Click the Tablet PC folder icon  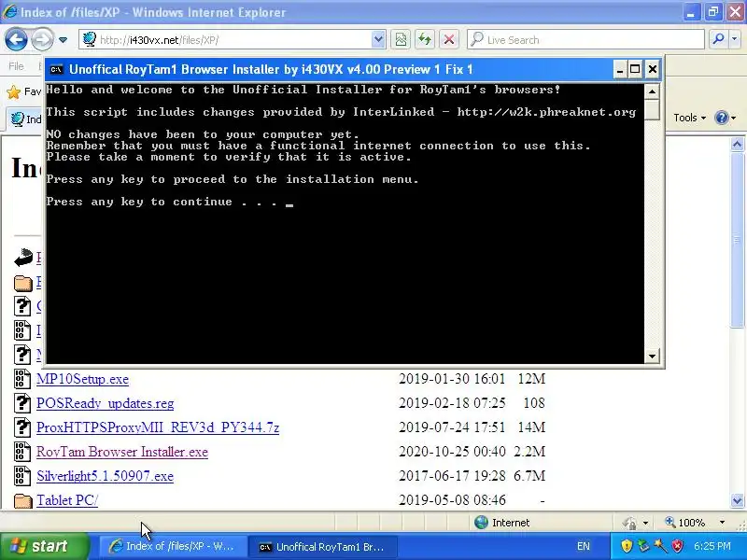tap(22, 501)
